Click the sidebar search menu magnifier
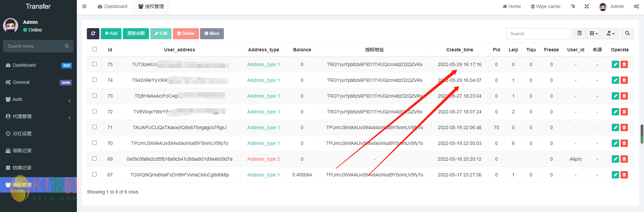 pyautogui.click(x=67, y=46)
